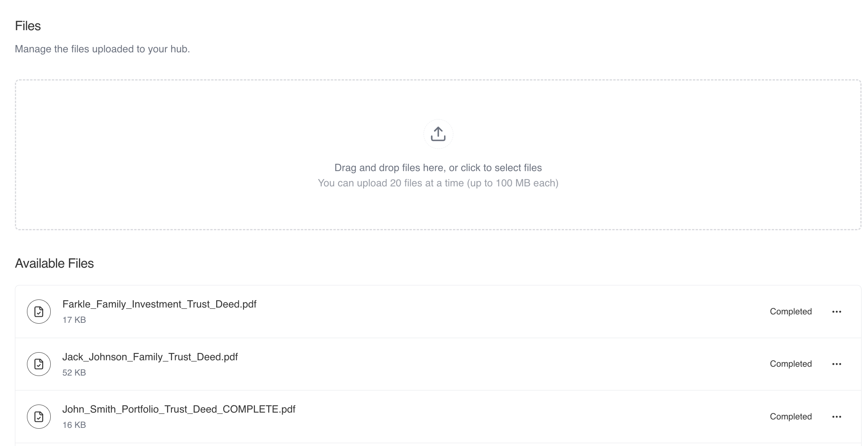Click the drag and drop upload area
The height and width of the screenshot is (446, 868).
(438, 155)
